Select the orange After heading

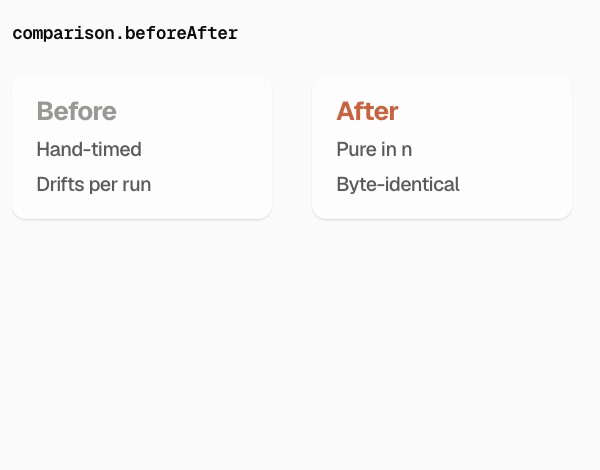point(367,111)
